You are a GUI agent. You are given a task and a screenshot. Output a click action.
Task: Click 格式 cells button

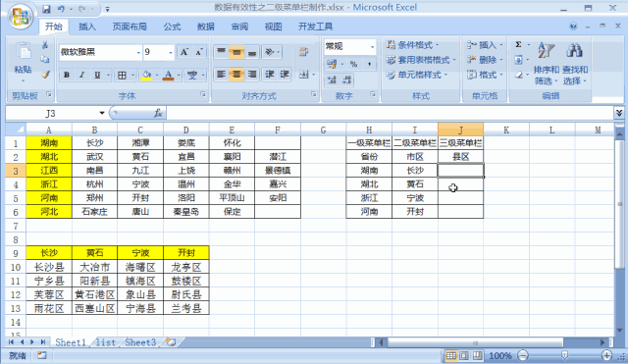click(x=485, y=75)
